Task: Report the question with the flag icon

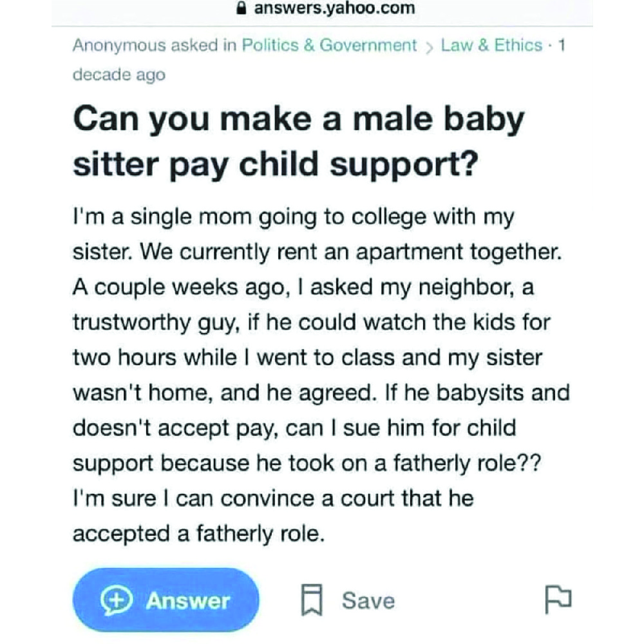Action: coord(558,600)
